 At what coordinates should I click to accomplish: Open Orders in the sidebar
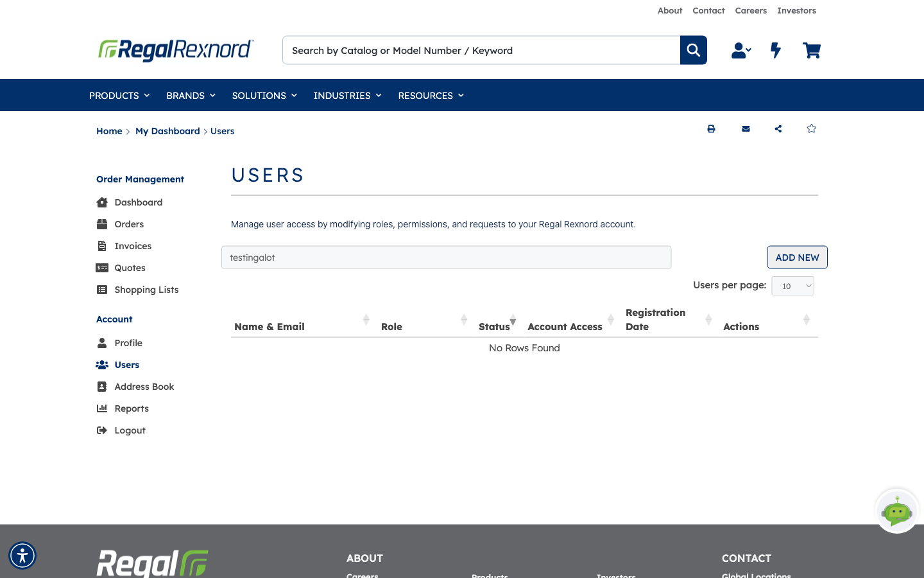pyautogui.click(x=120, y=224)
